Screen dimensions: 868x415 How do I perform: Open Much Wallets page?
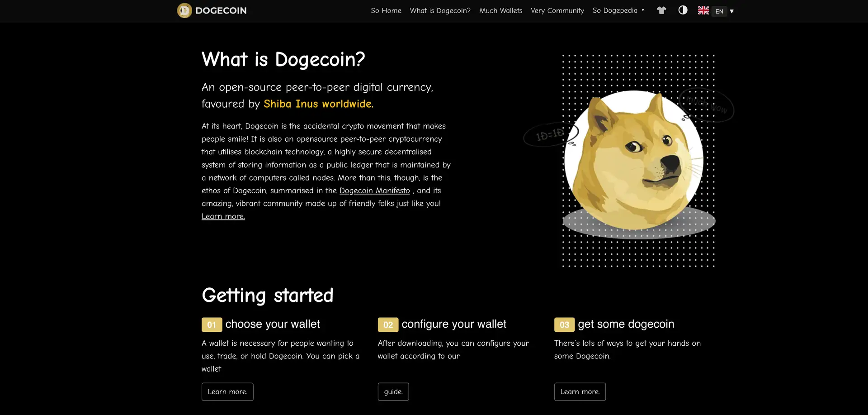tap(500, 10)
